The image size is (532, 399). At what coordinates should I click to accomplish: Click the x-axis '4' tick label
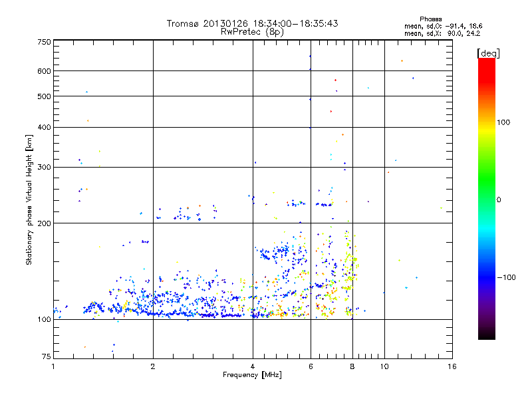click(253, 366)
